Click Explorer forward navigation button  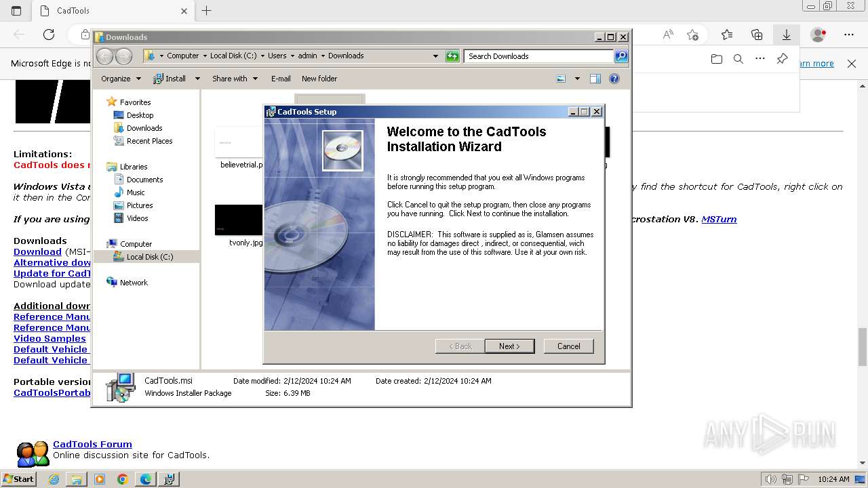[x=123, y=56]
